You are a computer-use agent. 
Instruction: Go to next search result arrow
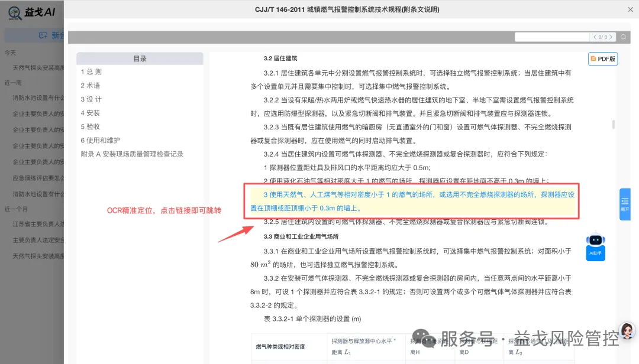(x=611, y=37)
